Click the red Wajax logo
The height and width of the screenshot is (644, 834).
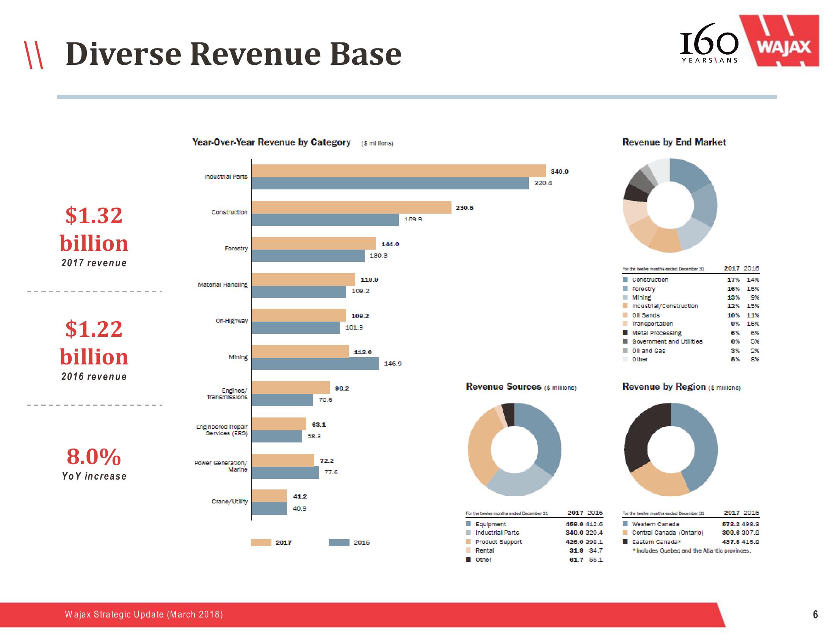pyautogui.click(x=779, y=41)
